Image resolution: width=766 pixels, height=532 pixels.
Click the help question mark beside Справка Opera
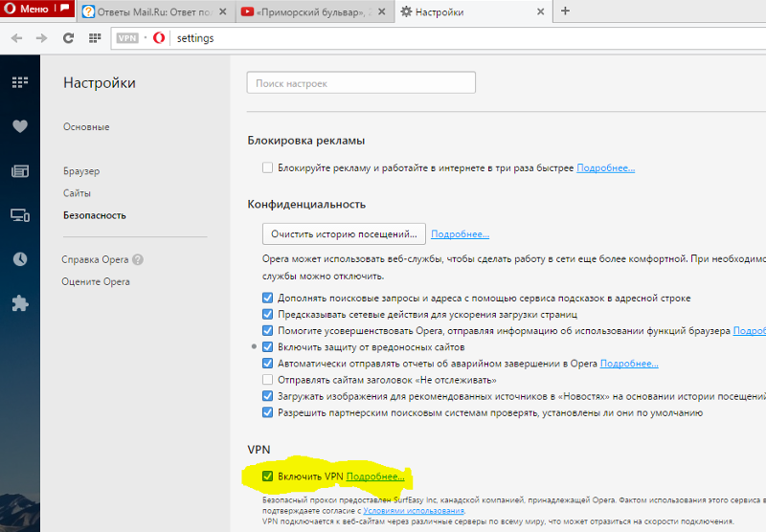tap(138, 259)
